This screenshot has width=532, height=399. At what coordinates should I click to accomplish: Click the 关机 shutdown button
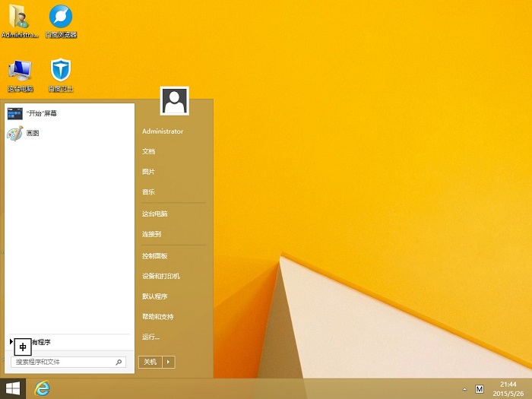click(150, 362)
